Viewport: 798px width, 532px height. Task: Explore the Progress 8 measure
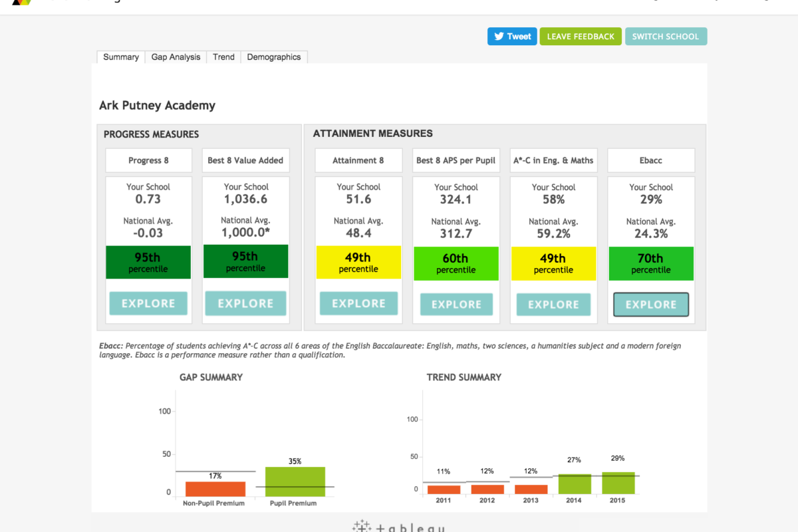(x=148, y=303)
